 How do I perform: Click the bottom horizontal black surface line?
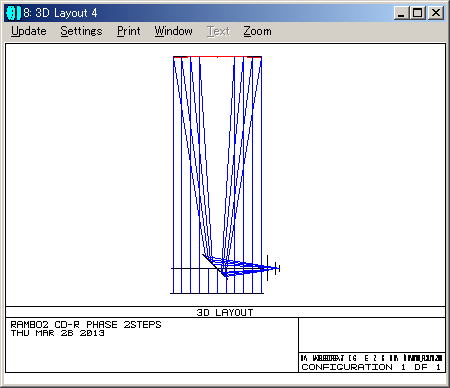coord(217,293)
